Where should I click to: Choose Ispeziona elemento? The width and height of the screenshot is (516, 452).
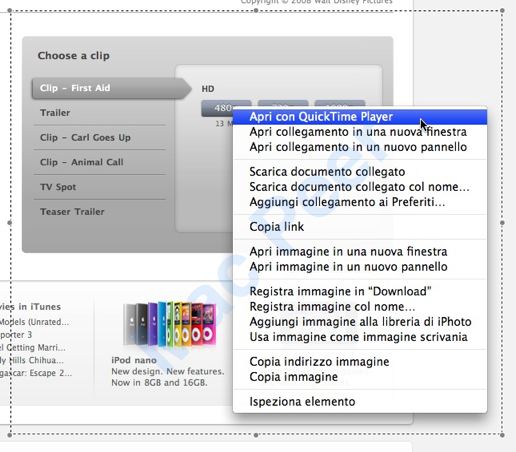(x=360, y=402)
